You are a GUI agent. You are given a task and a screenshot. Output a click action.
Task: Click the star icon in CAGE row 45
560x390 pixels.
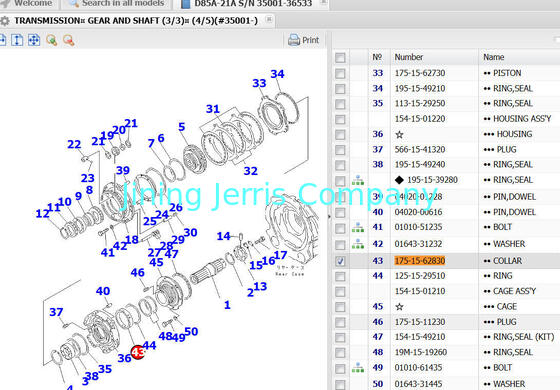(x=400, y=307)
